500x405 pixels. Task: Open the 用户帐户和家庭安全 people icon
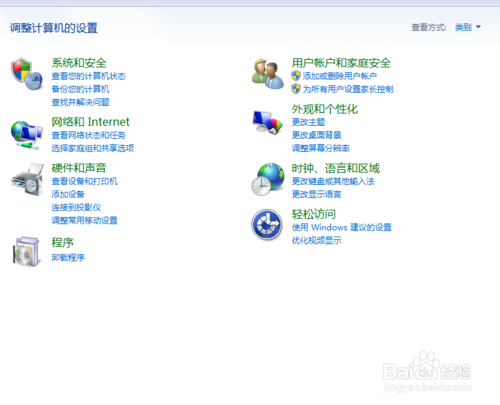click(x=268, y=74)
